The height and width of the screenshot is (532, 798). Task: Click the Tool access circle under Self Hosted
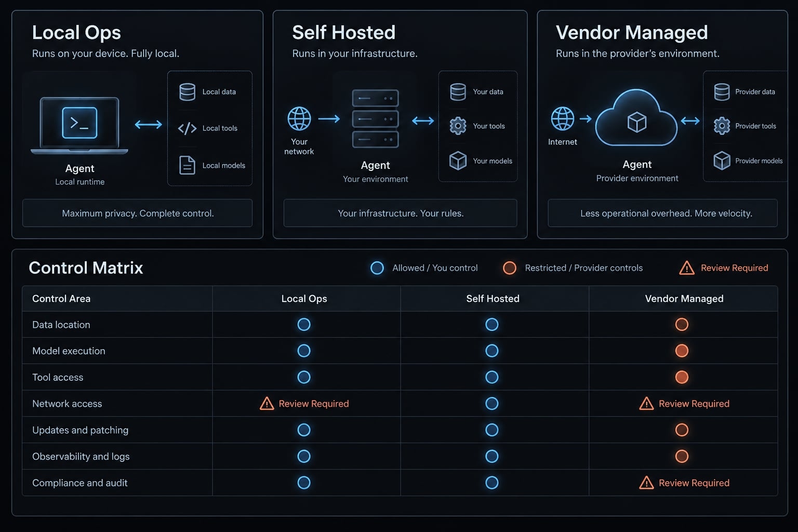pos(492,377)
